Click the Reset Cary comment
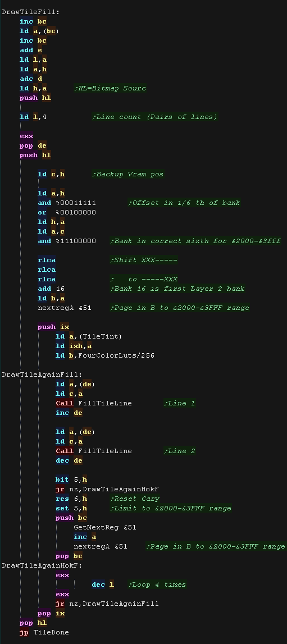 click(x=134, y=499)
